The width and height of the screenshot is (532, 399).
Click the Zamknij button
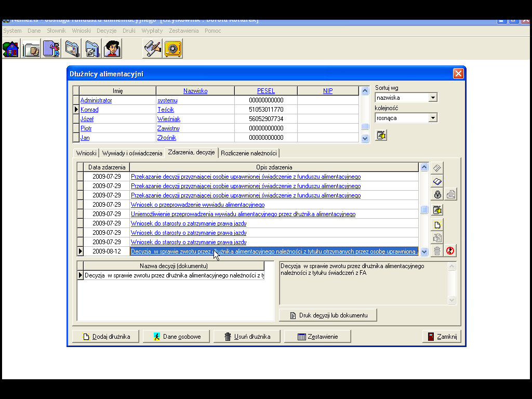click(442, 337)
